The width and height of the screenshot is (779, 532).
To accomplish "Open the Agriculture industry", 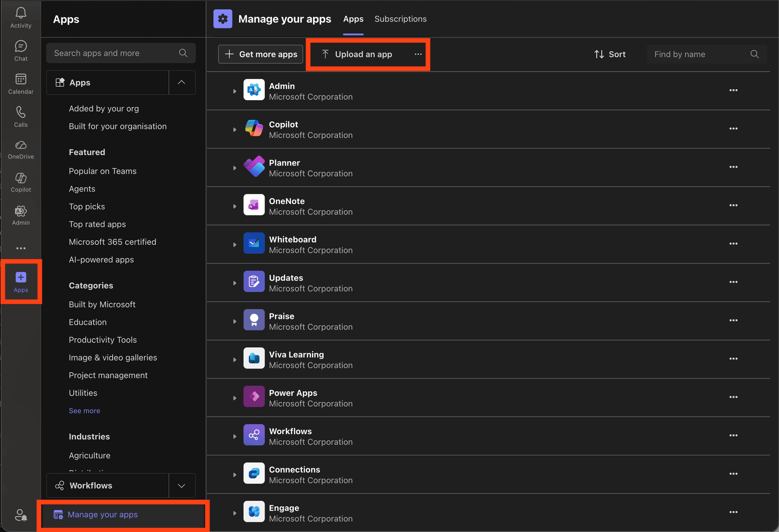I will pyautogui.click(x=90, y=456).
